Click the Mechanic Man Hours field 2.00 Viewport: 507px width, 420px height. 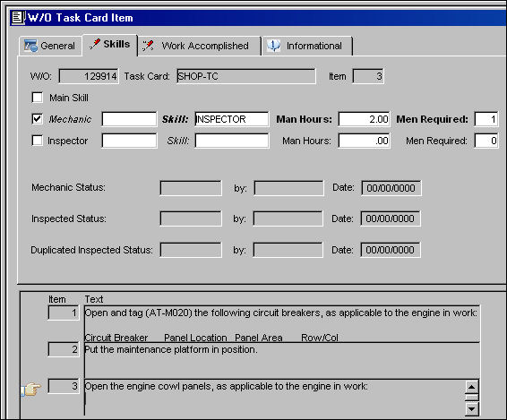tap(364, 119)
